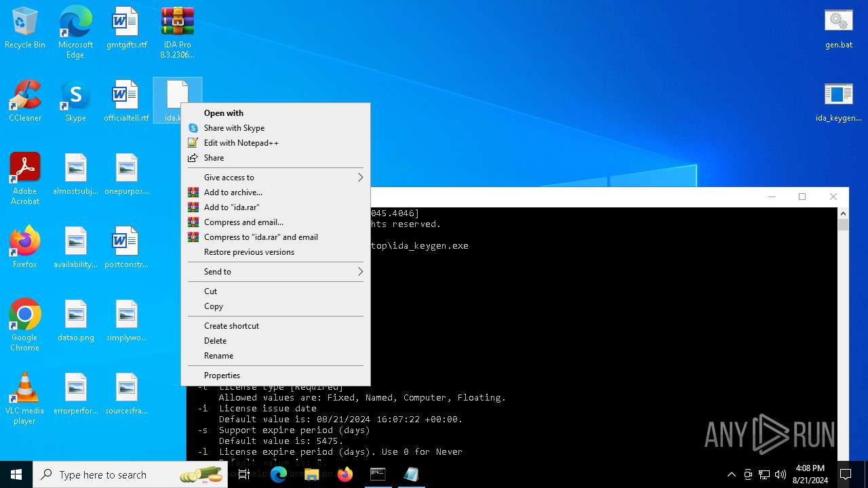
Task: Click the taskbar search box
Action: click(130, 474)
